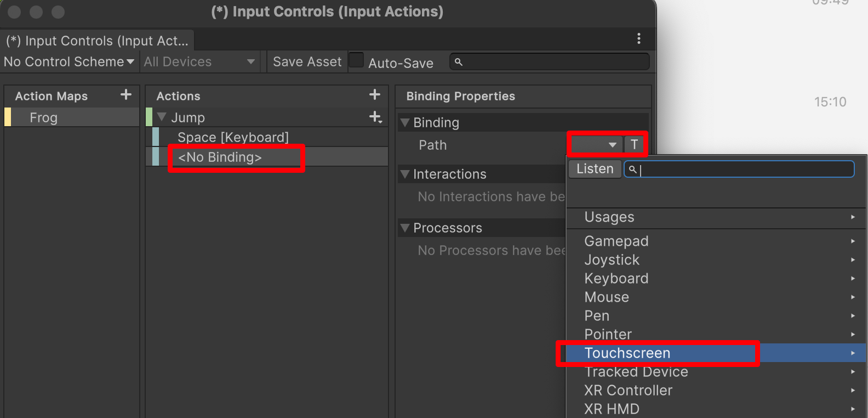Enable the Auto-Save checkbox
This screenshot has height=418, width=868.
pos(356,60)
